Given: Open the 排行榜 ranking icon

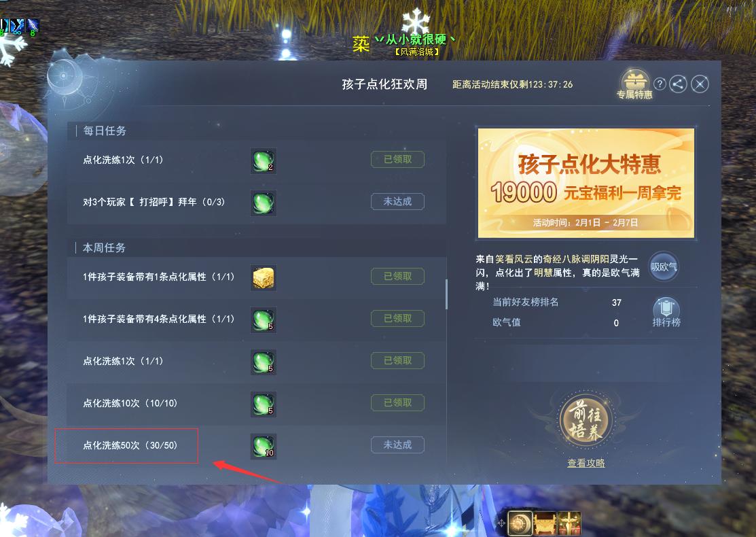Looking at the screenshot, I should tap(666, 313).
